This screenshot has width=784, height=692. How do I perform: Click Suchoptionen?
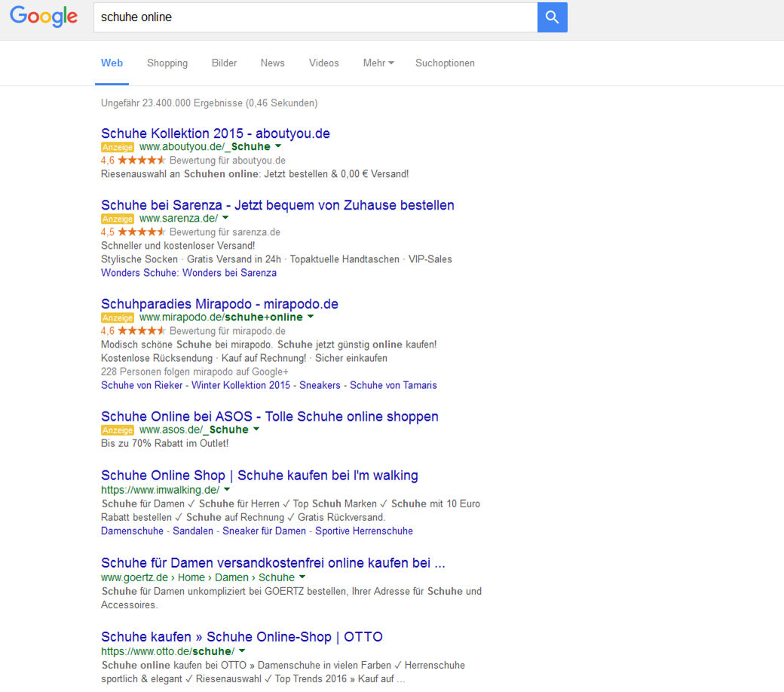(445, 63)
